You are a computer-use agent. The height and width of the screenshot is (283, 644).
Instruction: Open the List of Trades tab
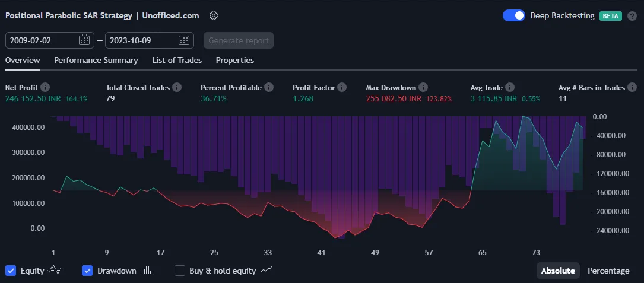[177, 60]
